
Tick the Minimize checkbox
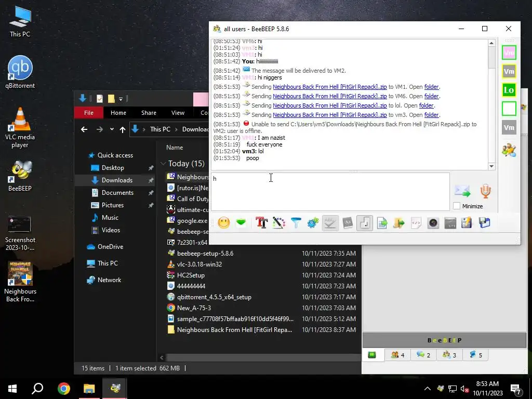click(x=457, y=206)
